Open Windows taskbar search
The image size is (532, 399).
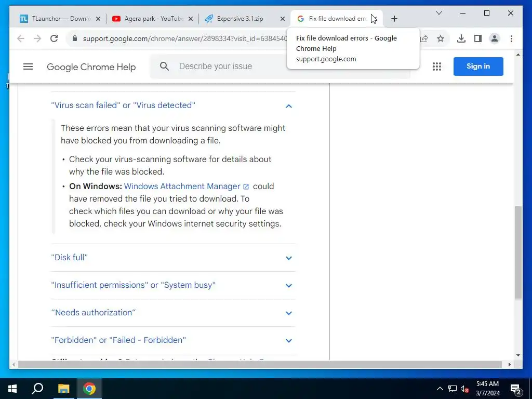coord(37,389)
